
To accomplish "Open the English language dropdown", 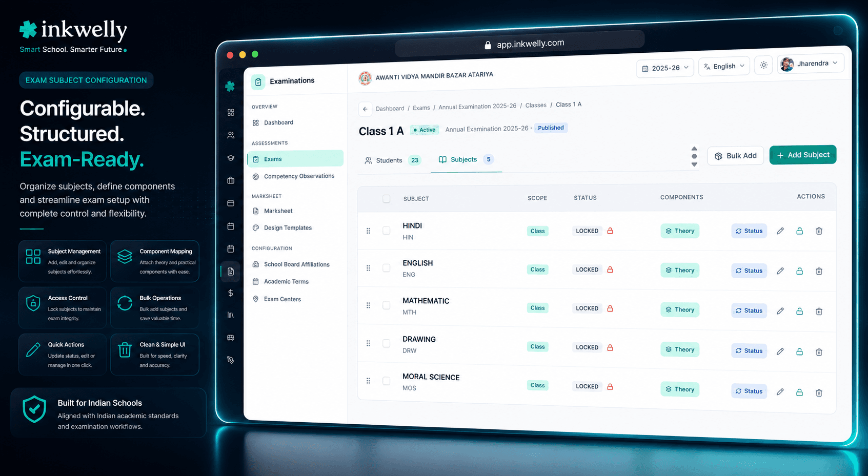I will coord(724,66).
